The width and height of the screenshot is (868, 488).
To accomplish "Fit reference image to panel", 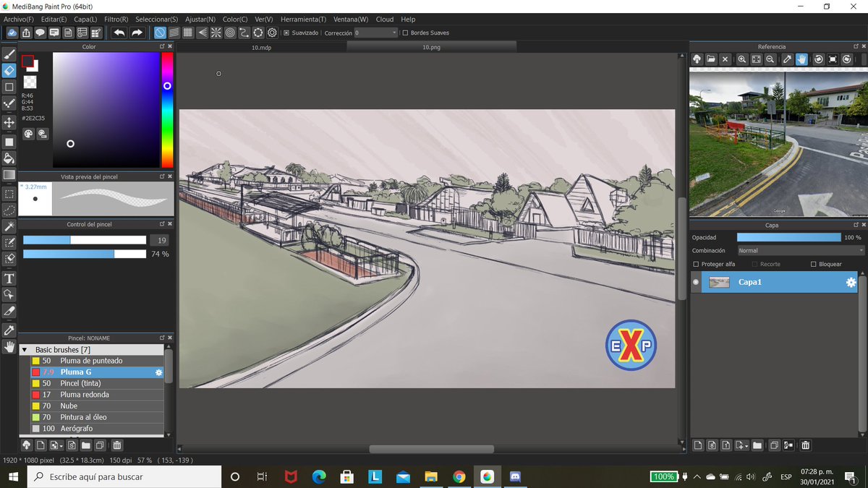I will click(x=757, y=59).
